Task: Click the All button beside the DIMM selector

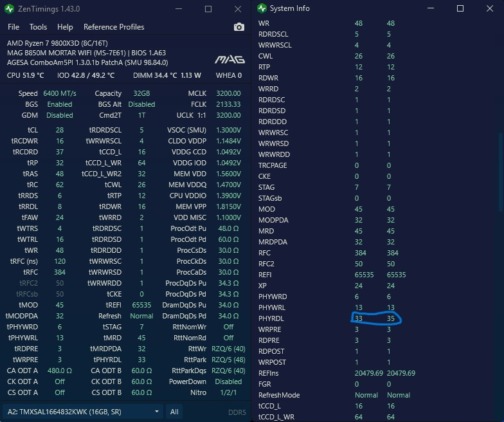Action: [174, 412]
